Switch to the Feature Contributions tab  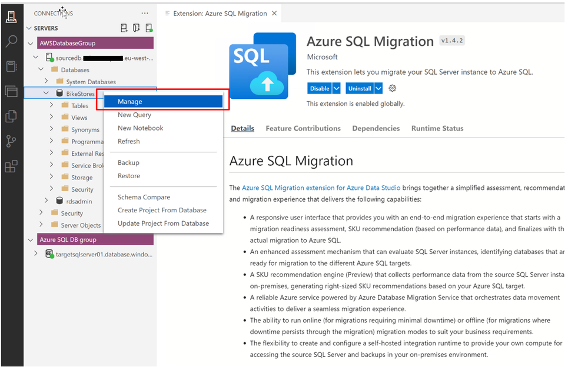coord(303,128)
